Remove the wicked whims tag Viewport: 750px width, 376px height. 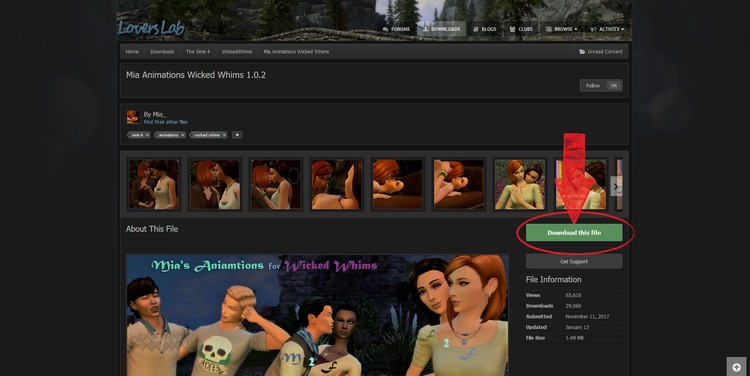click(x=224, y=135)
